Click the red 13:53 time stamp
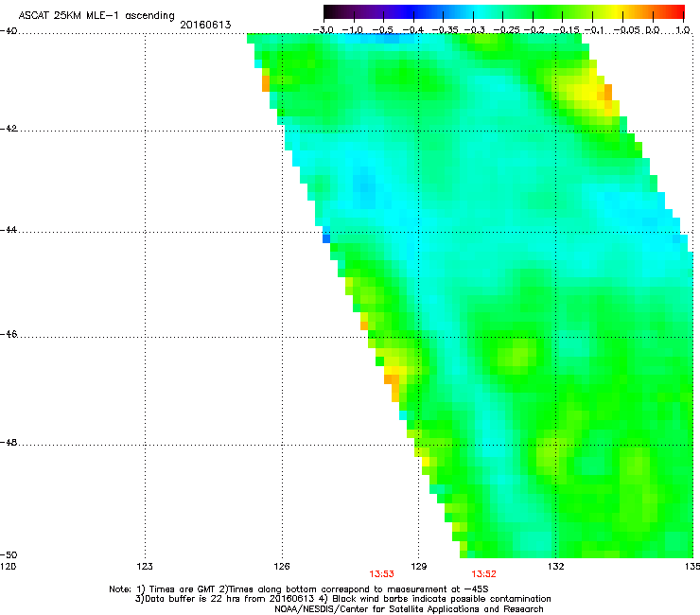Screen dimensions: 700x615 coord(382,574)
